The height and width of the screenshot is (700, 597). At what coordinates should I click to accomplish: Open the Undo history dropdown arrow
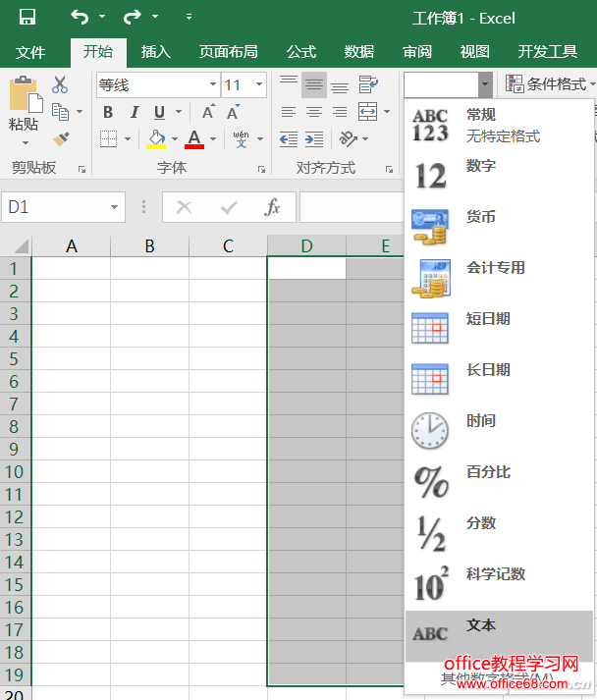point(102,17)
